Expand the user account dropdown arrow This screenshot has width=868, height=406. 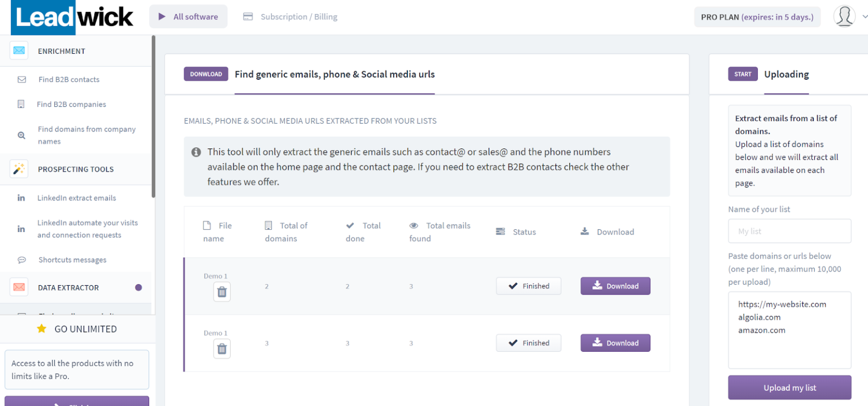(x=864, y=16)
